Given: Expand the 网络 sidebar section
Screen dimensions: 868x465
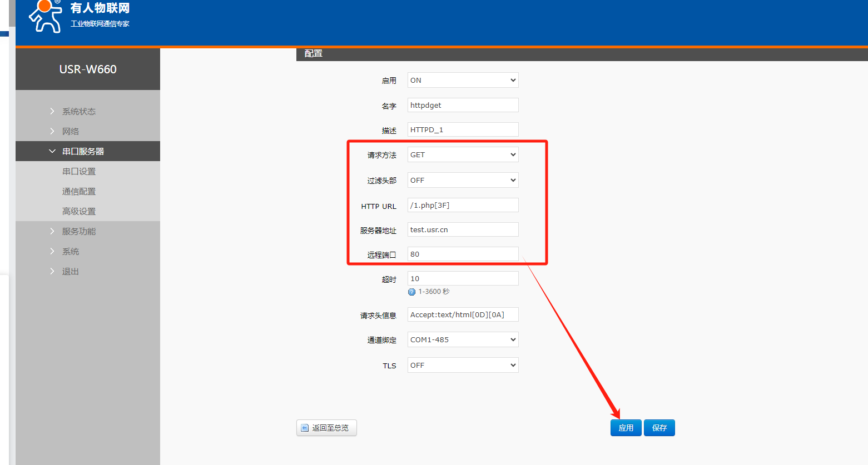Looking at the screenshot, I should coord(71,131).
